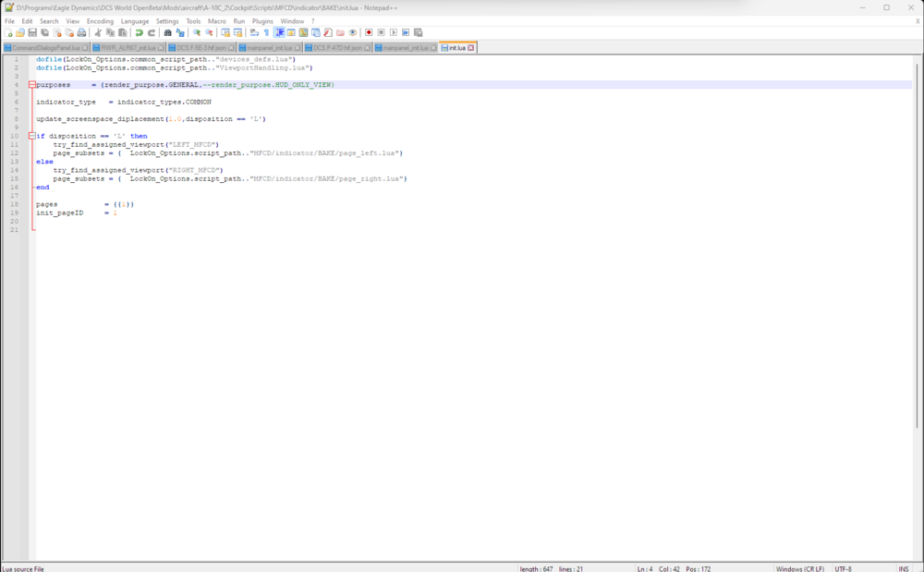
Task: Switch to the CommandDialogsPanel.lua tab
Action: (45, 48)
